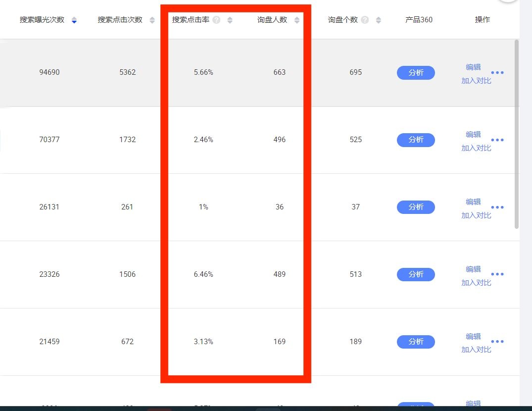532x411 pixels.
Task: Select exposure value 70377
Action: click(49, 140)
